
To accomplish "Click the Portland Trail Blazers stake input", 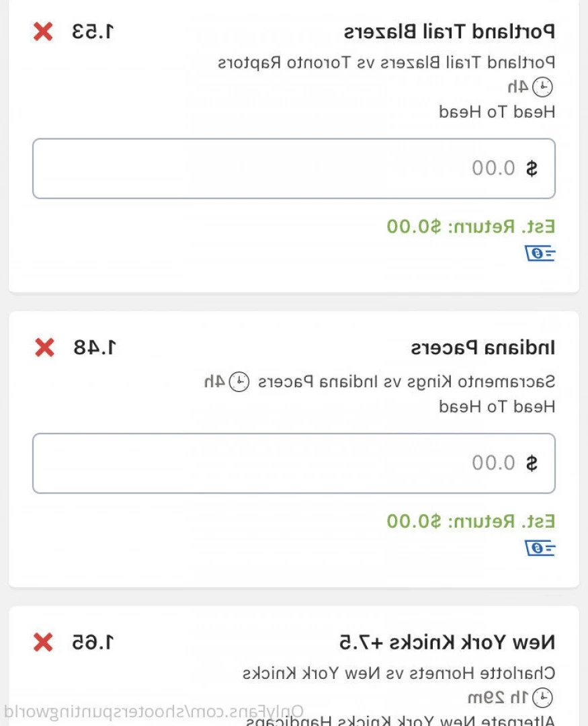I will pos(294,169).
